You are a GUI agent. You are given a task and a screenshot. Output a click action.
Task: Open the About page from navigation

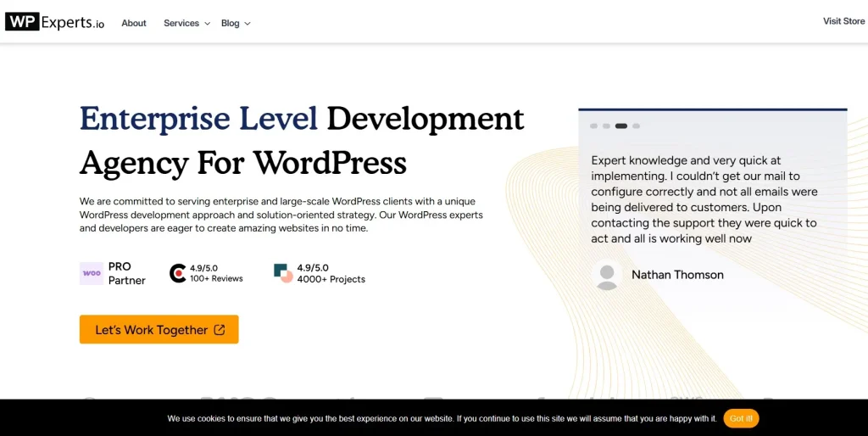134,23
